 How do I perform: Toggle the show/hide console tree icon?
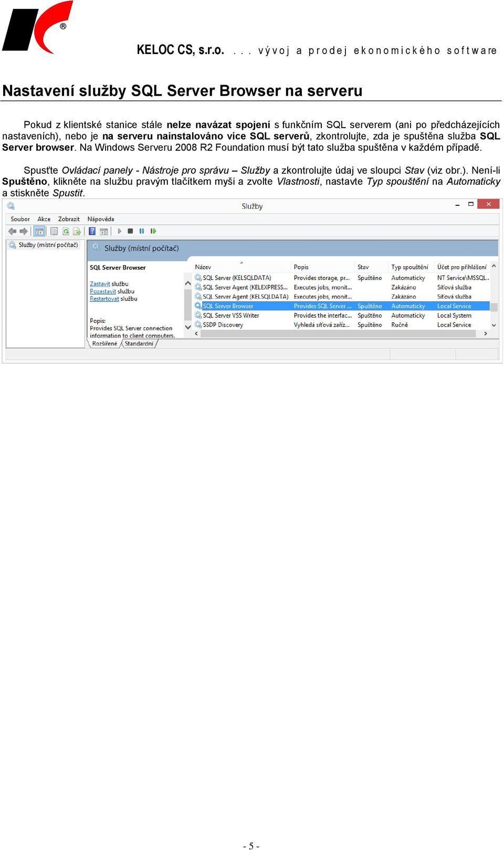click(39, 231)
